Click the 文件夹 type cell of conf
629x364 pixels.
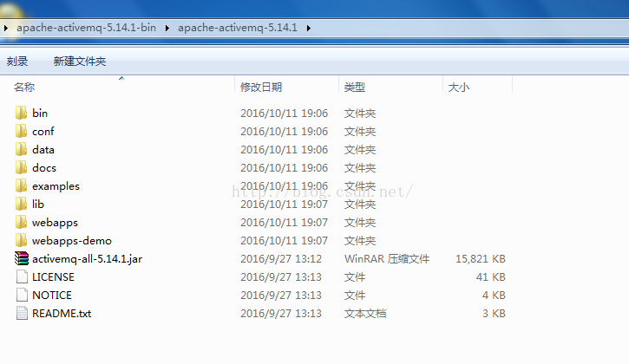click(360, 131)
